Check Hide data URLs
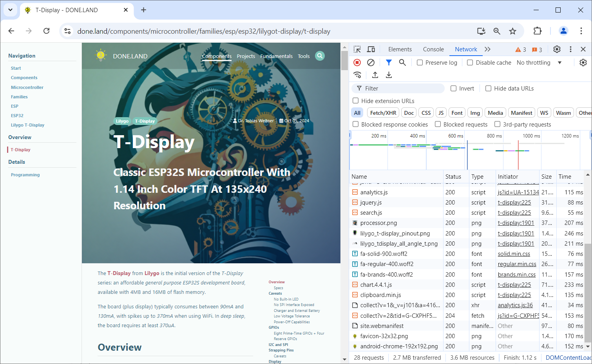 [x=488, y=89]
